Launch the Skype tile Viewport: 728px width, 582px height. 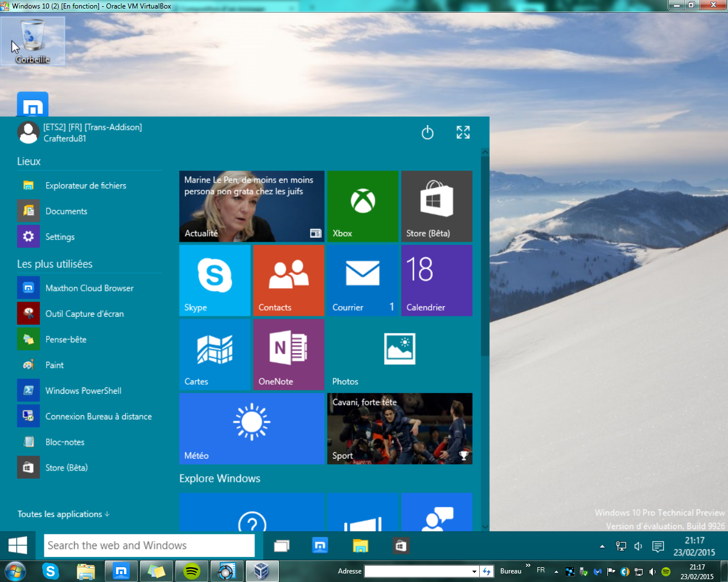pyautogui.click(x=215, y=280)
